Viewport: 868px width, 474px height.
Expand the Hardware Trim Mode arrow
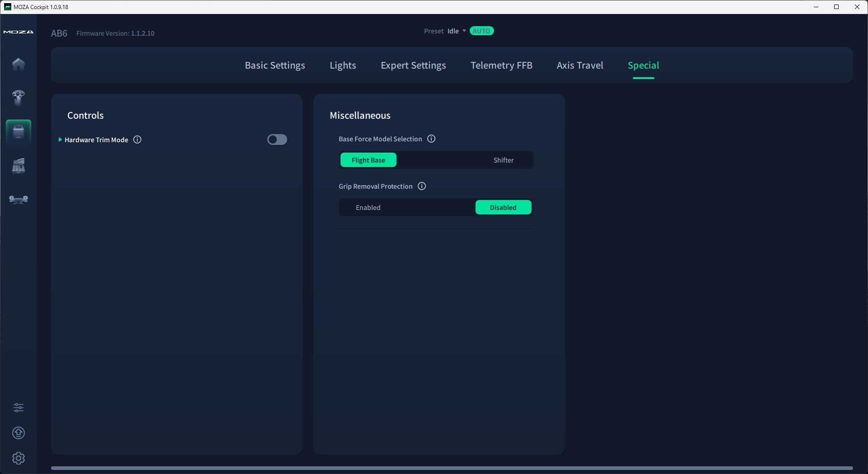click(x=60, y=139)
